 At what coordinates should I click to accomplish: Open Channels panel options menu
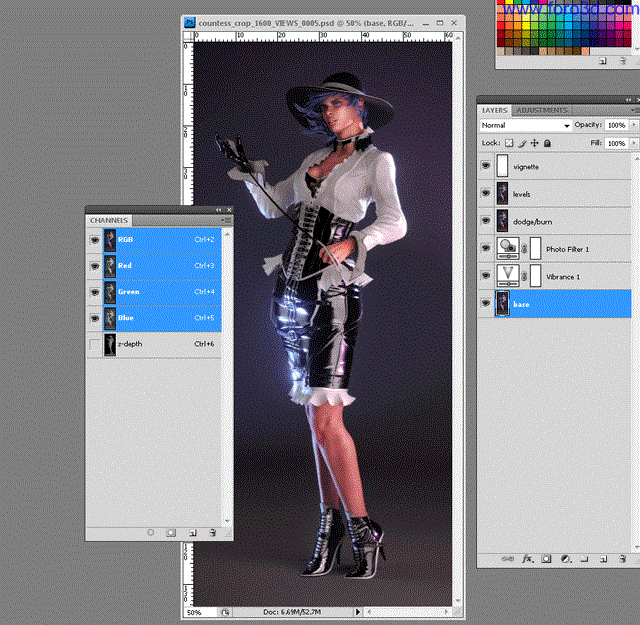pos(227,220)
